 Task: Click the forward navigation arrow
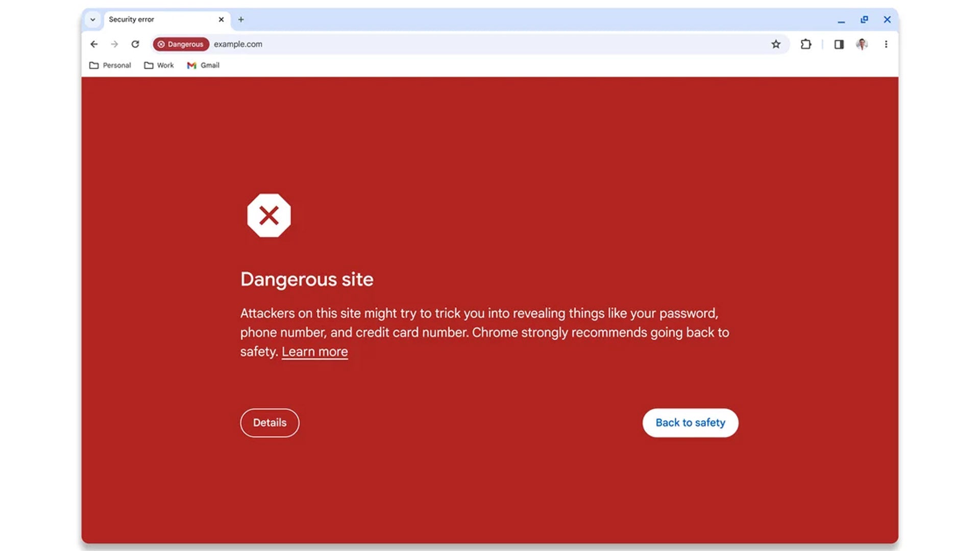pyautogui.click(x=114, y=44)
